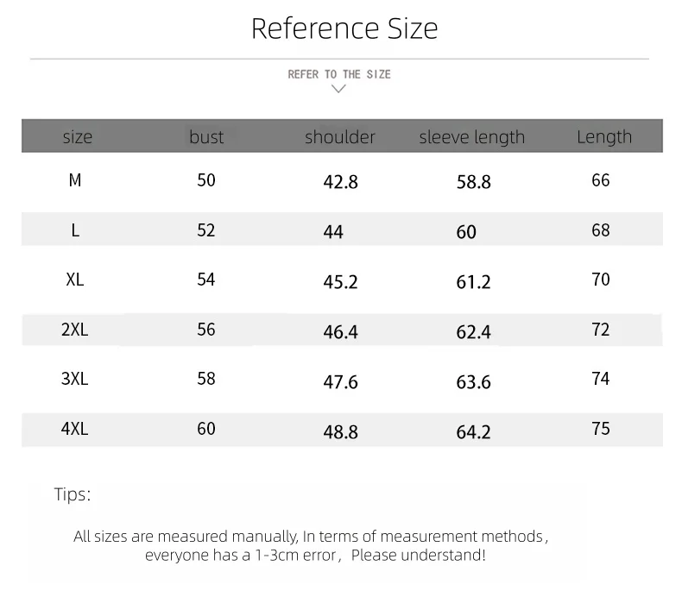This screenshot has width=682, height=616.
Task: Click the M size row label
Action: click(x=75, y=180)
